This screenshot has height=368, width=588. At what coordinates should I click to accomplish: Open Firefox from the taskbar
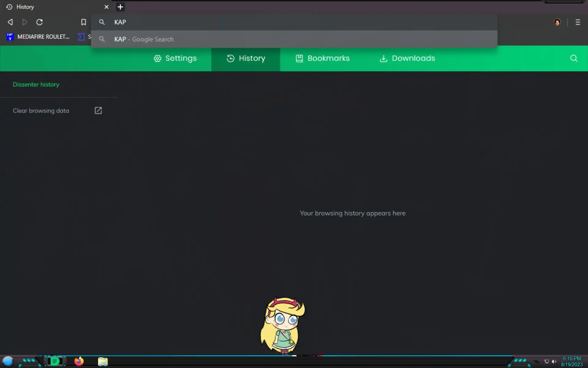click(x=79, y=361)
